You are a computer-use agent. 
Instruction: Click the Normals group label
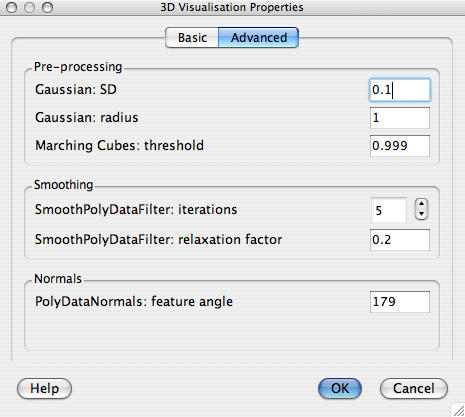point(58,279)
